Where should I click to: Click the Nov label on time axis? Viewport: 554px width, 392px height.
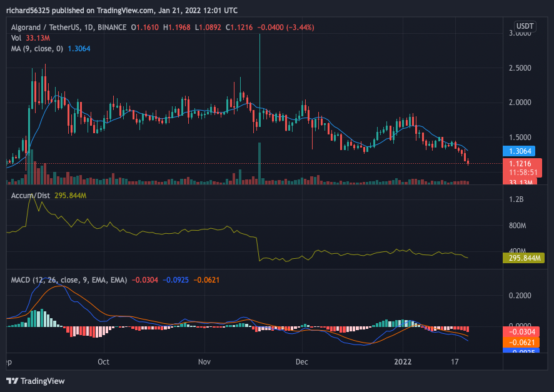(204, 361)
